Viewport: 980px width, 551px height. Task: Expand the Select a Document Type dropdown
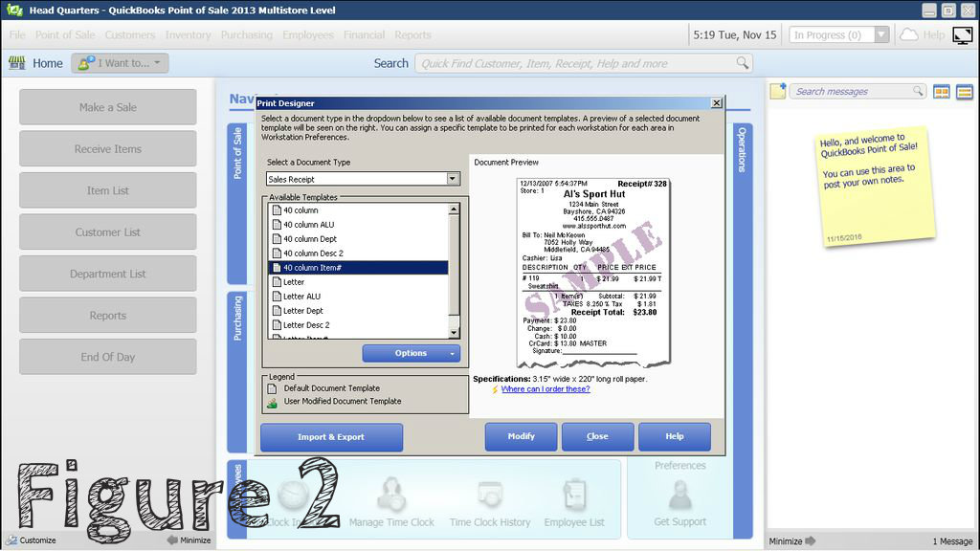[x=453, y=179]
